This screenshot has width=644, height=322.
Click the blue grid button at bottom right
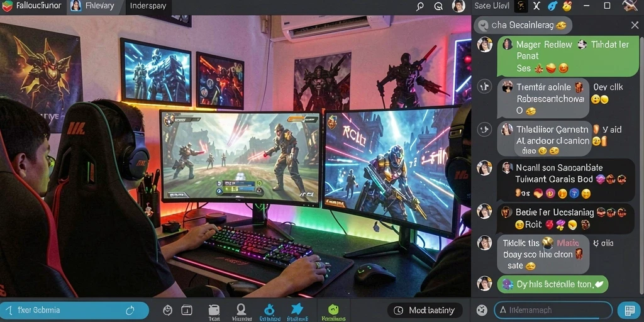coord(628,310)
